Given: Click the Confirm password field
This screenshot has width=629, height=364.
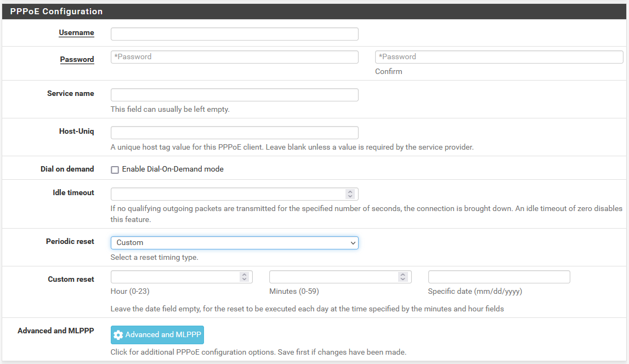Looking at the screenshot, I should tap(498, 57).
